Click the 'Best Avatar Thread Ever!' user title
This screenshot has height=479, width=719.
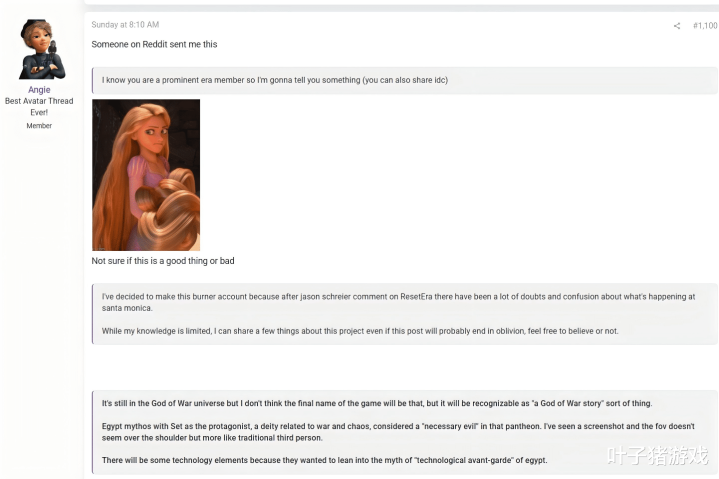coord(39,106)
